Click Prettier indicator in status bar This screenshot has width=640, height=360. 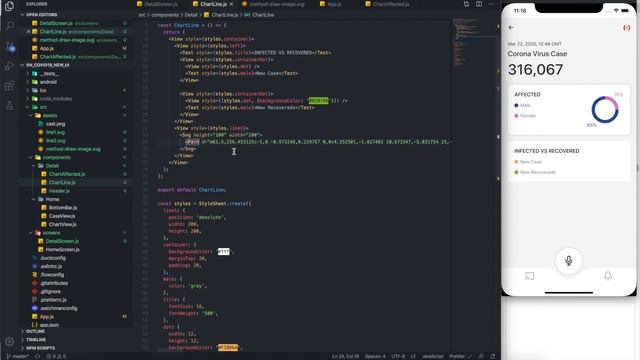point(460,356)
